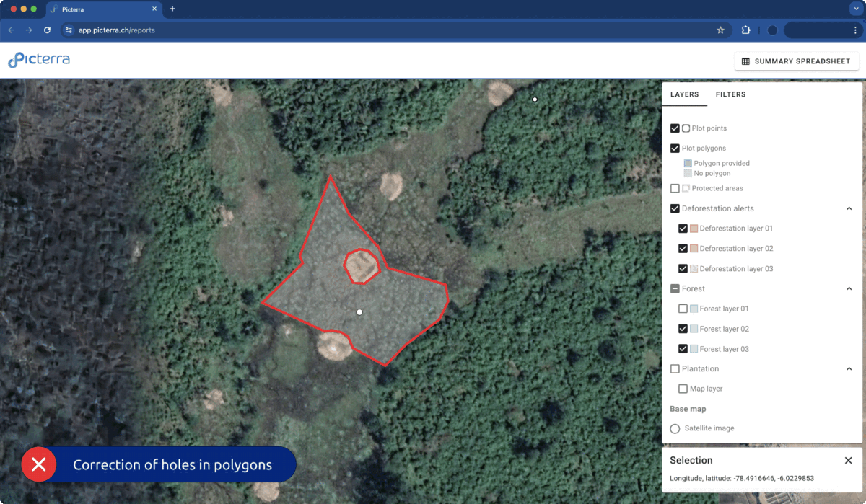Toggle the Forest group checkbox

pos(675,288)
